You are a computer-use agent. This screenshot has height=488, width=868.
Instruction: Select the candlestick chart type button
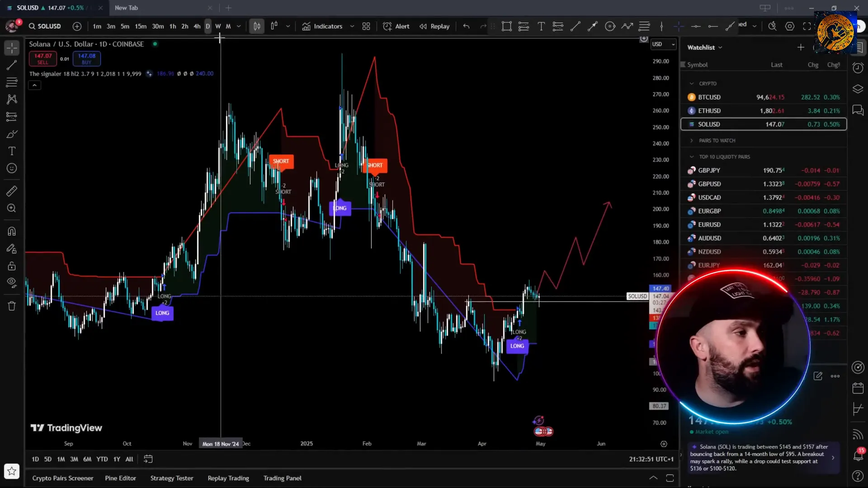(257, 26)
